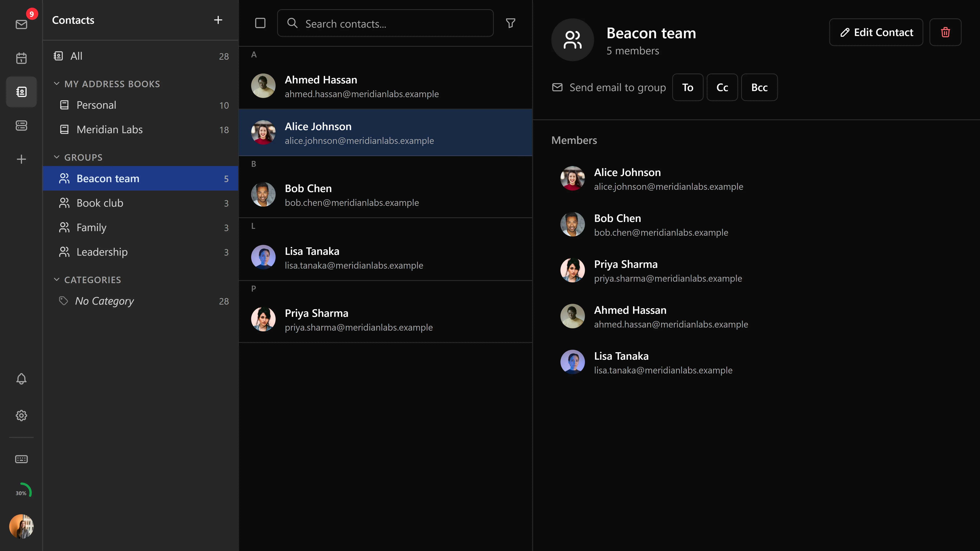
Task: Select Beacon team group
Action: (x=141, y=178)
